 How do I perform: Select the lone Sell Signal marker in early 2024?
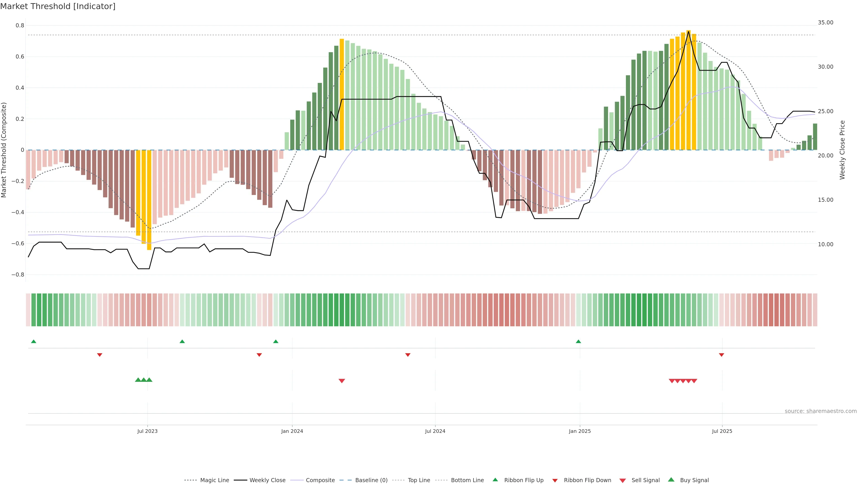342,381
